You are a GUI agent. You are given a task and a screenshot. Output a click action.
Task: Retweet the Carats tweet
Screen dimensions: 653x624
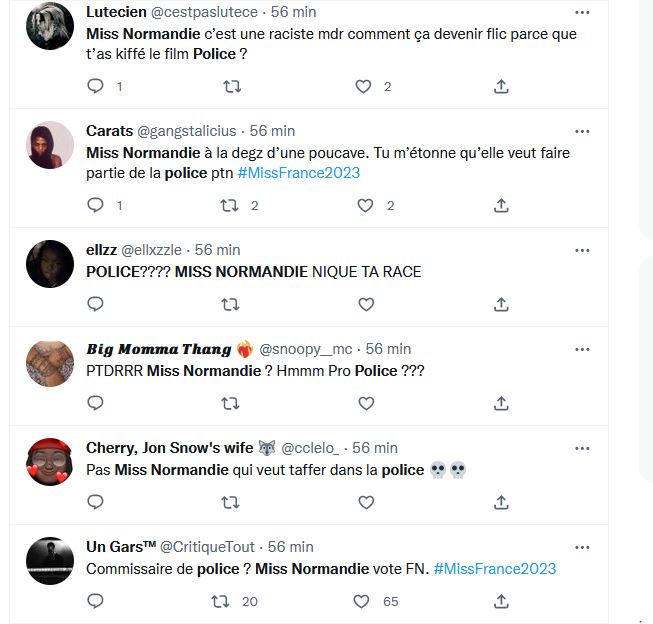pyautogui.click(x=231, y=205)
